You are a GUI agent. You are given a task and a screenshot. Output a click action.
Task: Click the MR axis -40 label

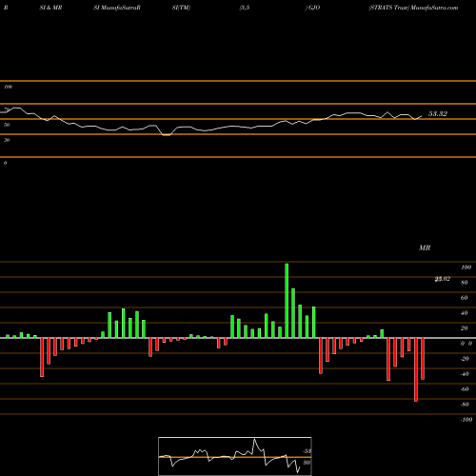(465, 374)
